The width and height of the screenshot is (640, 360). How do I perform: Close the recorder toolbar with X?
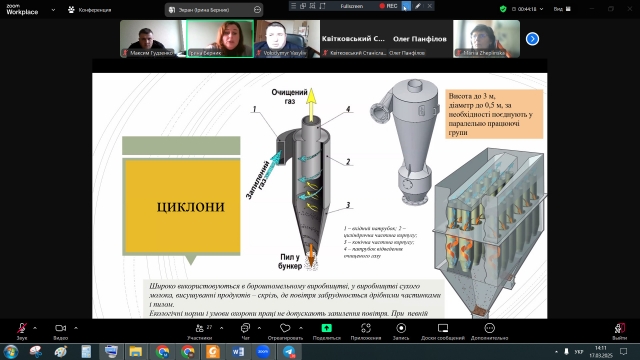coord(429,6)
